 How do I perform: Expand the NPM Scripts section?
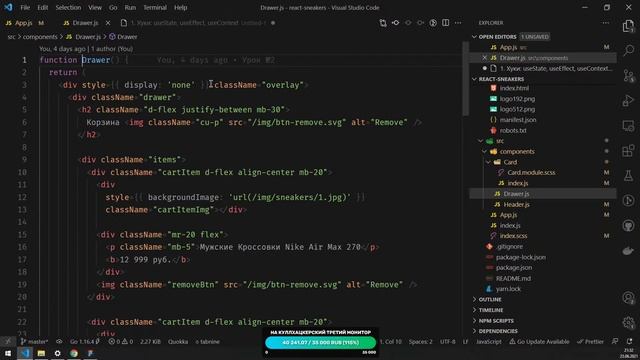(x=496, y=321)
